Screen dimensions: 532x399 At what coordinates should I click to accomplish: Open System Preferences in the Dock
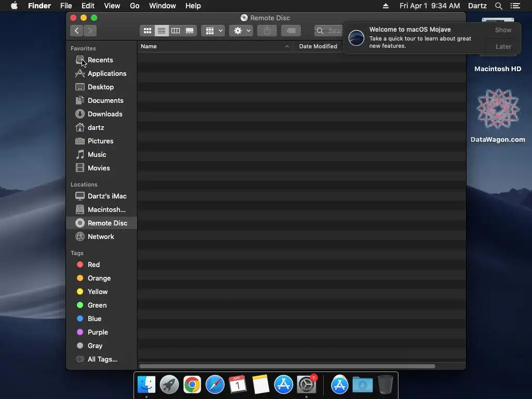pos(307,385)
